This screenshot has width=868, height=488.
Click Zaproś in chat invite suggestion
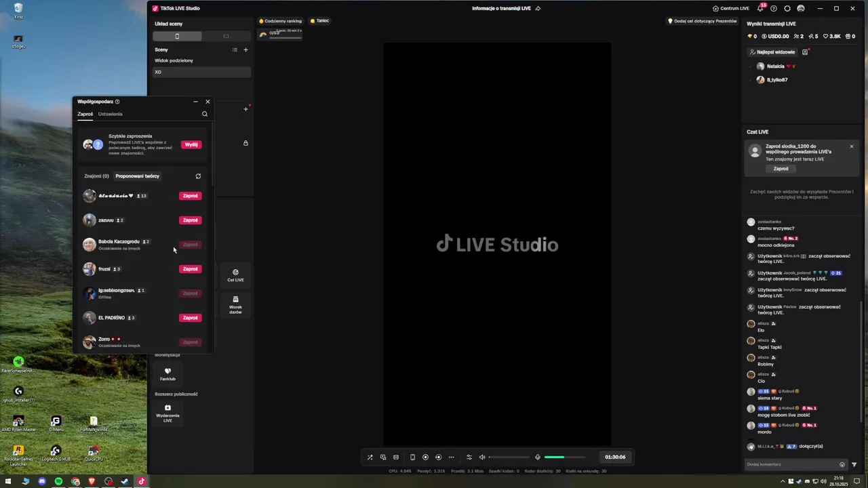pyautogui.click(x=781, y=169)
